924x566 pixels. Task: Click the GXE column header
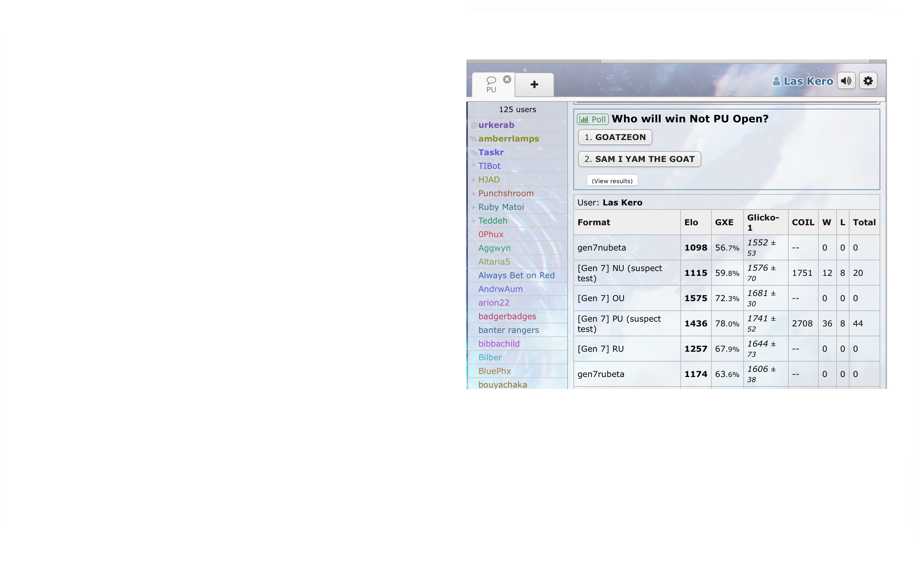coord(728,223)
